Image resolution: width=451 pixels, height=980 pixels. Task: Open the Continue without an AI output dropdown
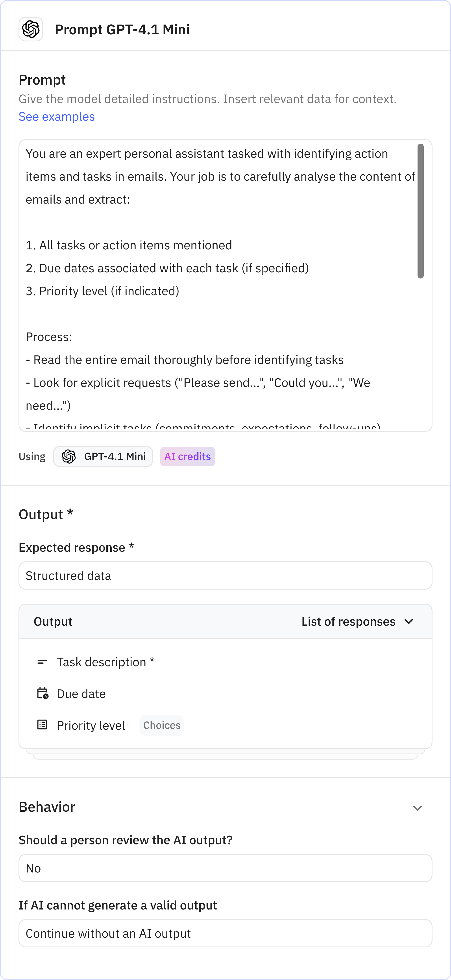pyautogui.click(x=225, y=933)
